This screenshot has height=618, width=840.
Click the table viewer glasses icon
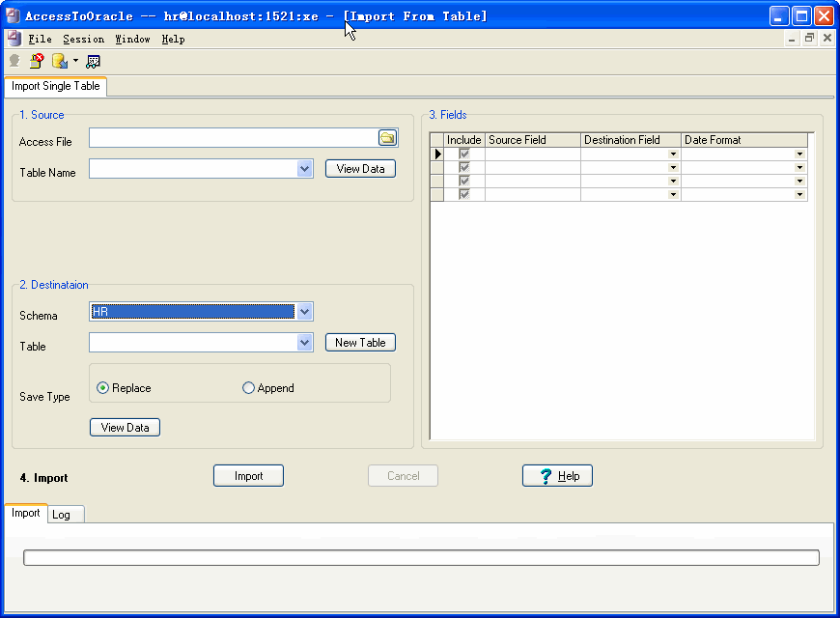pyautogui.click(x=93, y=62)
